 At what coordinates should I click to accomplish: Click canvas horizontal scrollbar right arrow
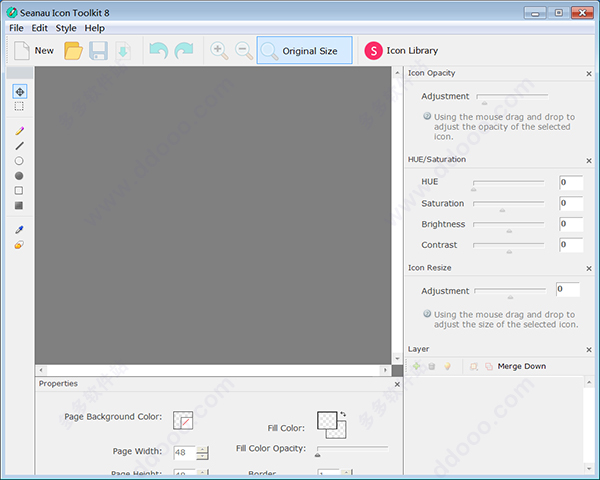click(x=385, y=370)
